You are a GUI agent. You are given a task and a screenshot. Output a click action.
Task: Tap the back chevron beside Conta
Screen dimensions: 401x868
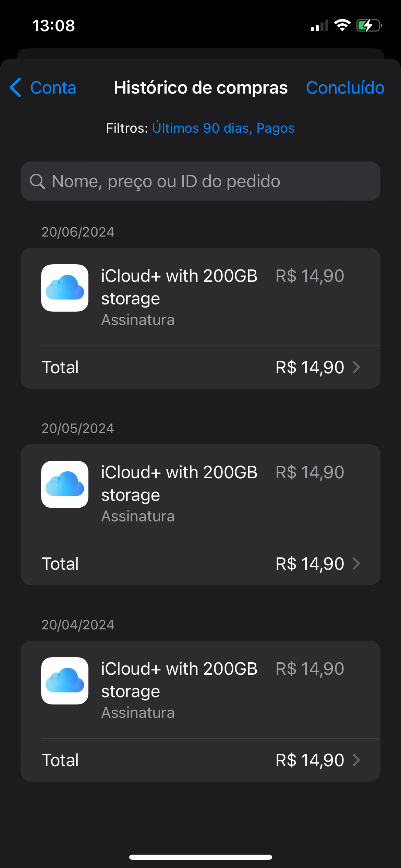tap(16, 87)
